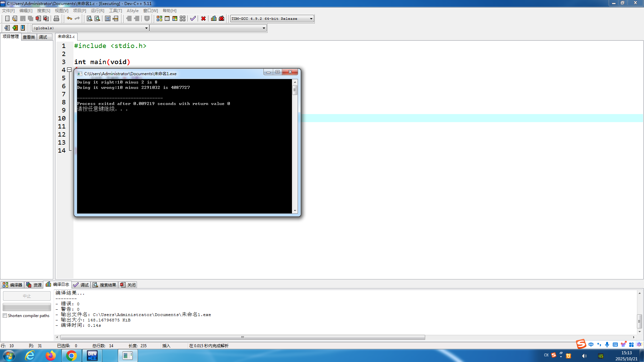The height and width of the screenshot is (362, 644).
Task: Open the 窗口[W] menu
Action: tap(150, 11)
